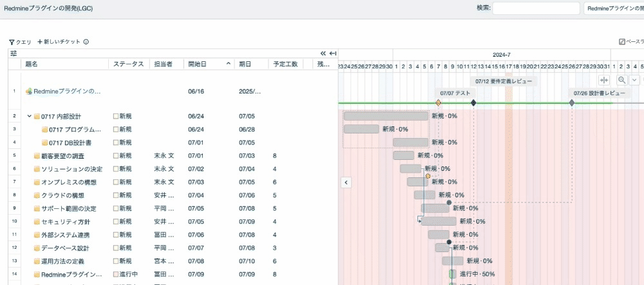Open ticket 0717 内部設計
This screenshot has height=285, width=644.
click(x=61, y=116)
